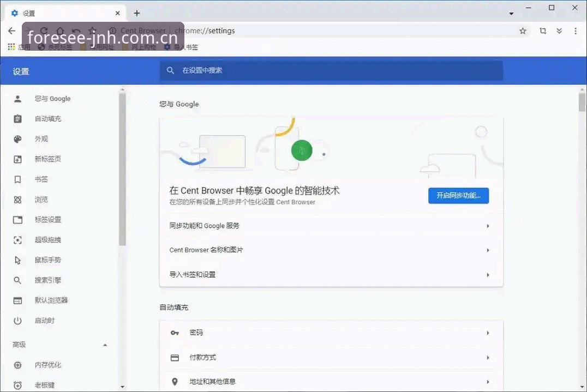Open 老板键 in sidebar
The height and width of the screenshot is (392, 587).
click(45, 385)
